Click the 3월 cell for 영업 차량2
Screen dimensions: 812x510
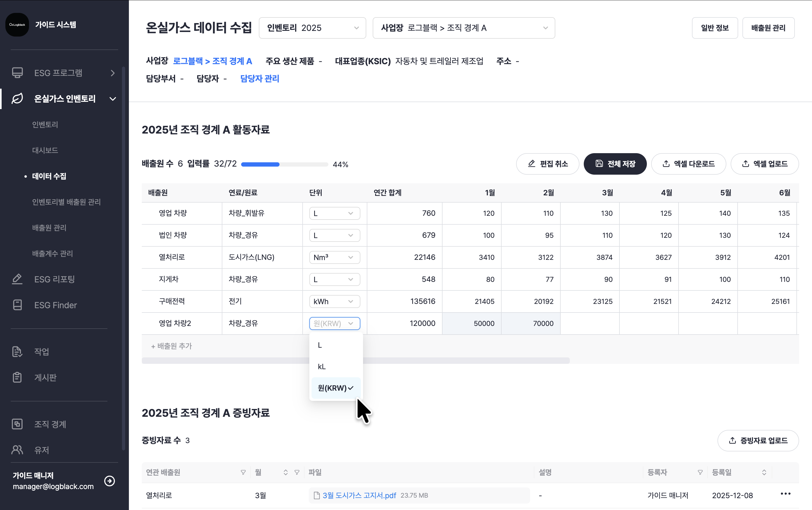(x=590, y=324)
